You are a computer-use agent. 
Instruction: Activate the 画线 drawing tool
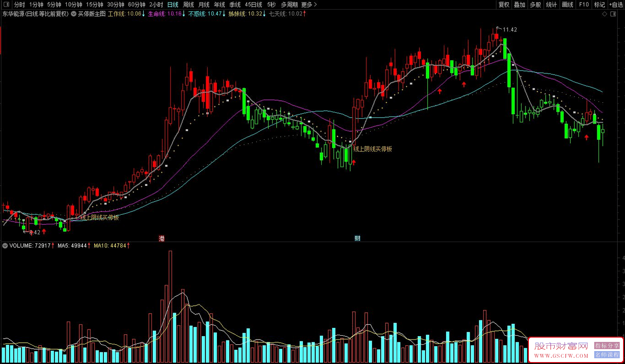568,5
